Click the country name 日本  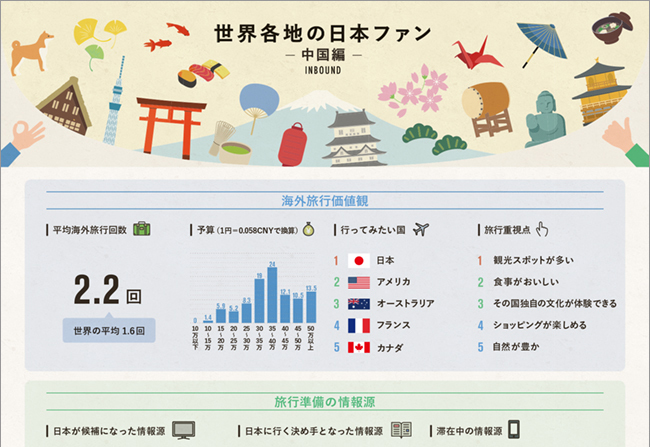pyautogui.click(x=385, y=260)
